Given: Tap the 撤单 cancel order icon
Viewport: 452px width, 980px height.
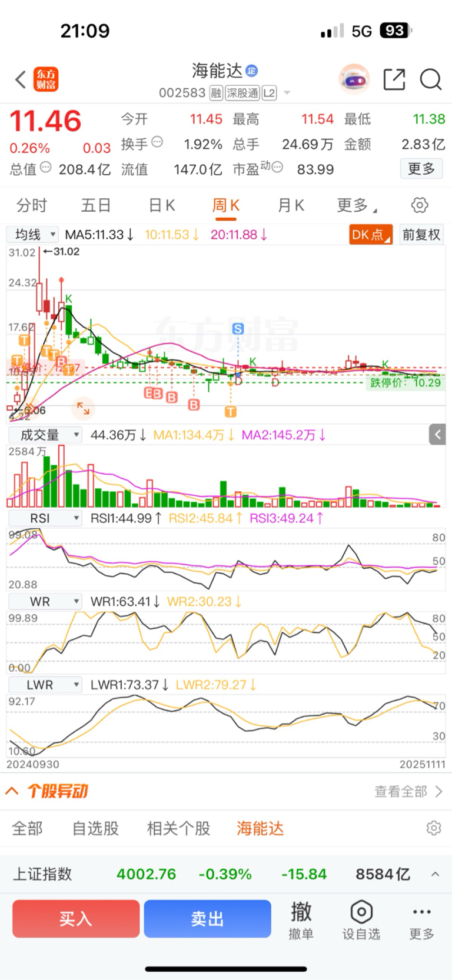Looking at the screenshot, I should [x=301, y=919].
